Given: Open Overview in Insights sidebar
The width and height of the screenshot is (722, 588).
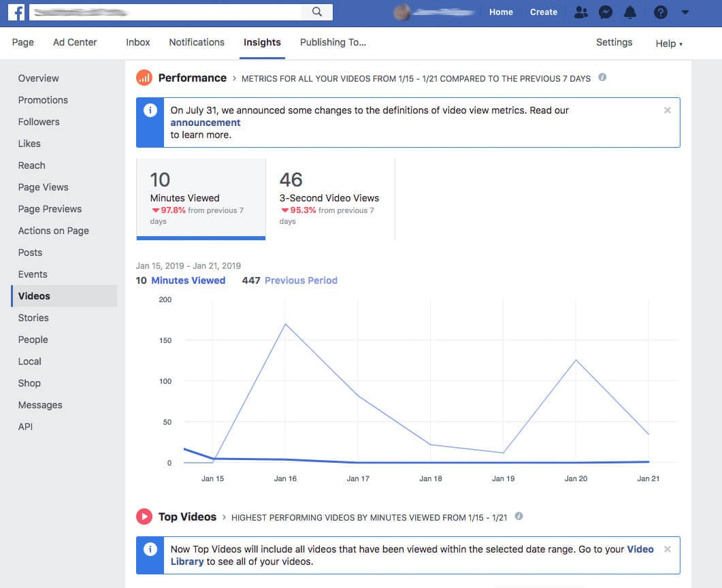Looking at the screenshot, I should tap(39, 78).
